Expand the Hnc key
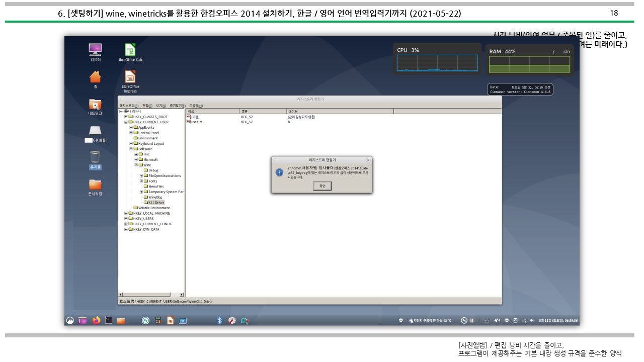 point(136,154)
